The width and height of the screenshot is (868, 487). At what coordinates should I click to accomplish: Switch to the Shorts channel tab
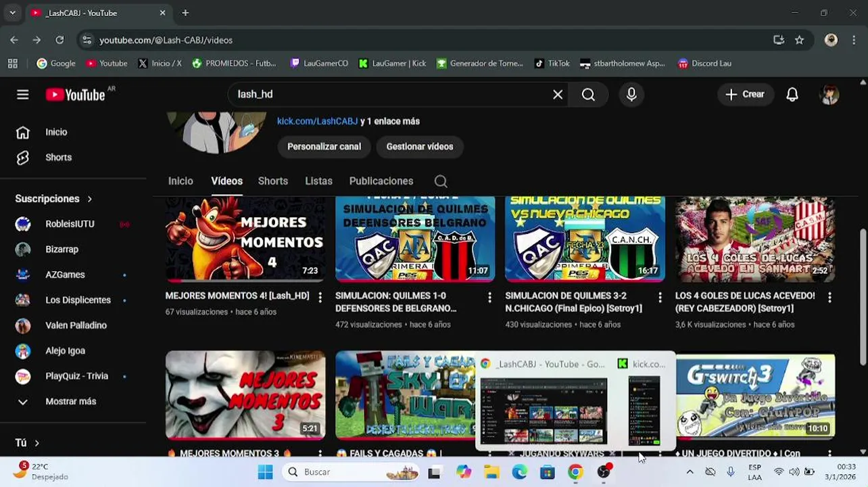point(273,181)
